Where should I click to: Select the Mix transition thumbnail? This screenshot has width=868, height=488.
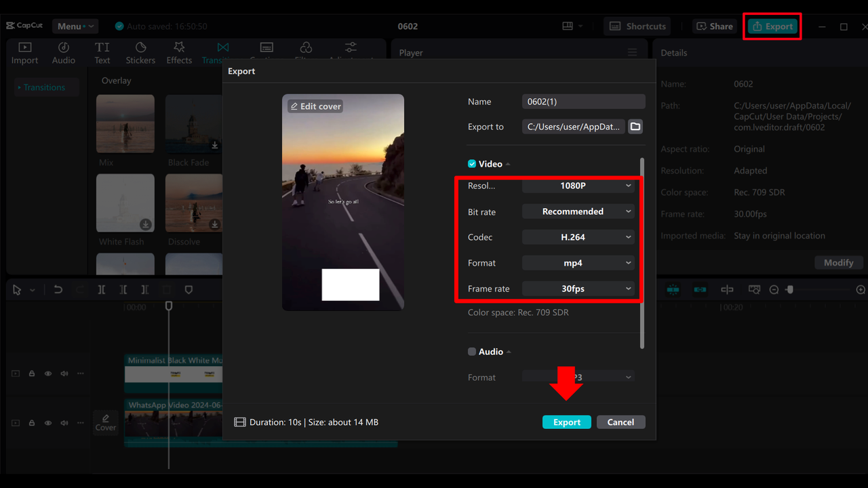click(125, 124)
